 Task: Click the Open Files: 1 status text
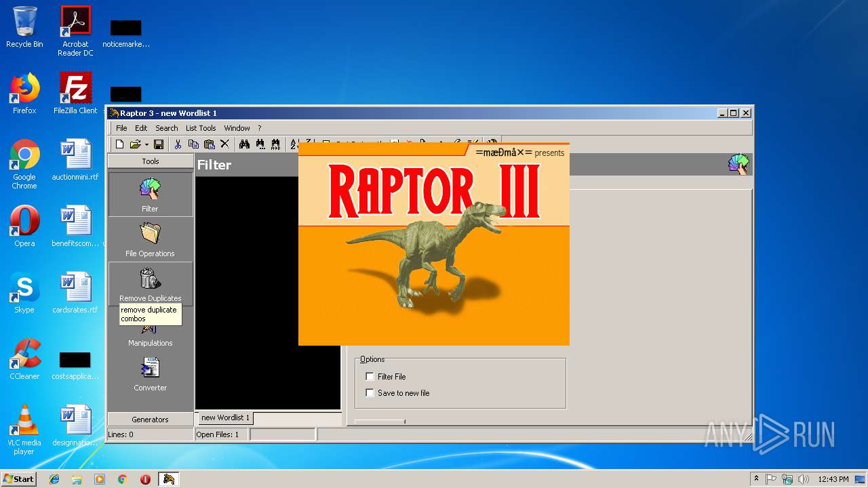point(218,434)
